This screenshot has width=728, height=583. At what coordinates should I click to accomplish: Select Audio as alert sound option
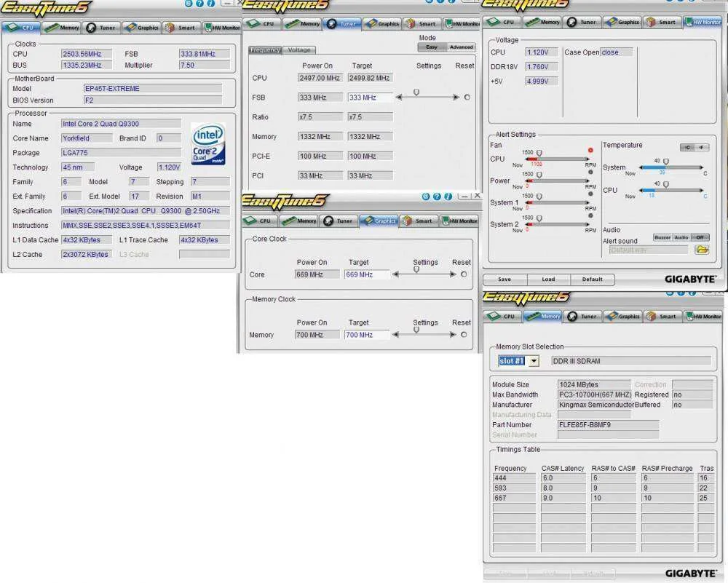click(x=681, y=237)
